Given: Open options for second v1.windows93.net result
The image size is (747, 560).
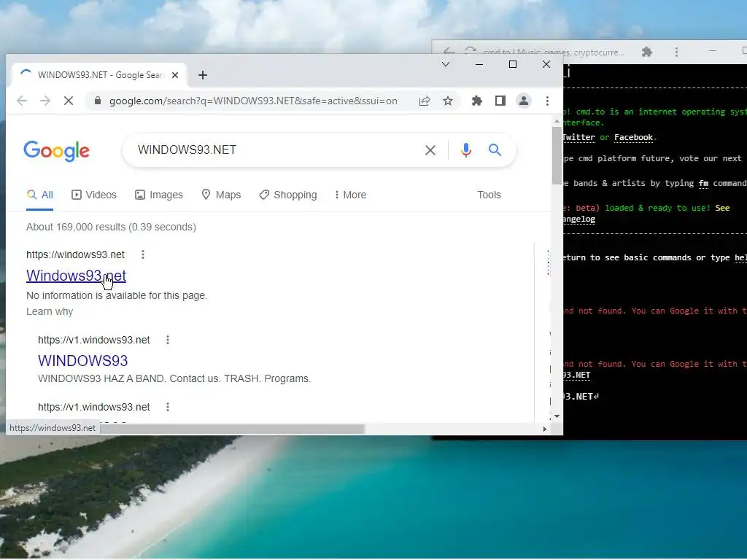Looking at the screenshot, I should [168, 407].
